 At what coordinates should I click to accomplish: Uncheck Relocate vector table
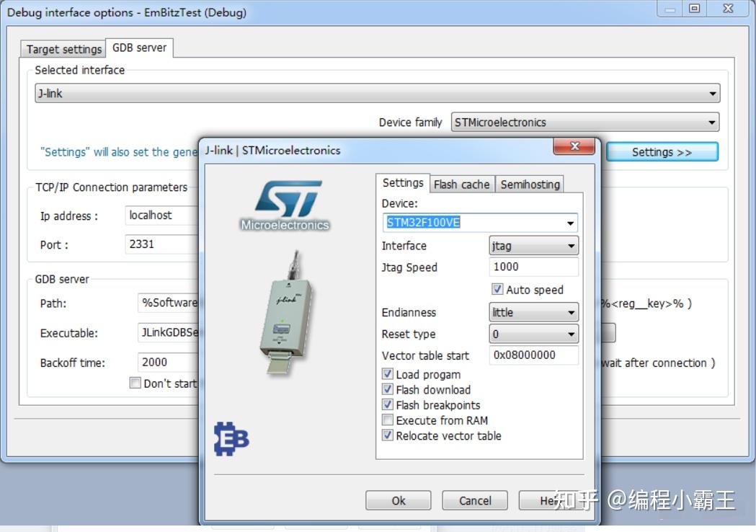(388, 435)
